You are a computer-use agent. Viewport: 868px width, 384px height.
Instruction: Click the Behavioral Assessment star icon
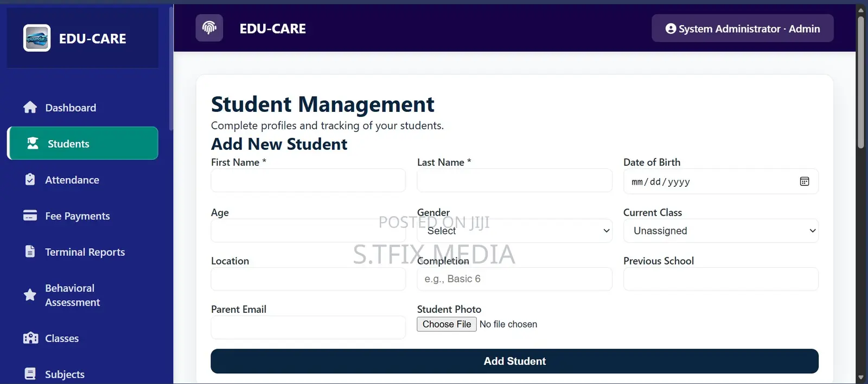[x=30, y=295]
